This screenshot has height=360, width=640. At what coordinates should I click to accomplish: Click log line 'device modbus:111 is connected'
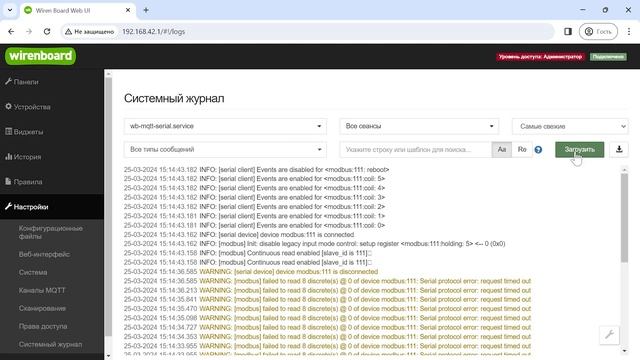[239, 235]
